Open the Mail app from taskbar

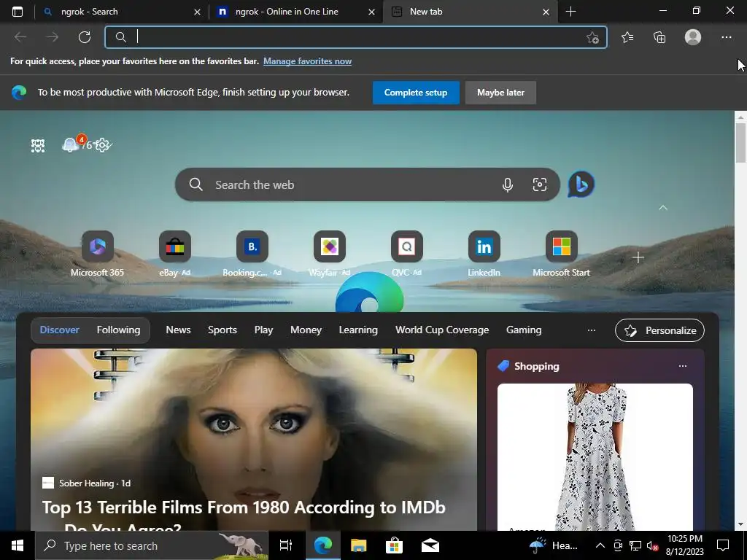pos(430,545)
